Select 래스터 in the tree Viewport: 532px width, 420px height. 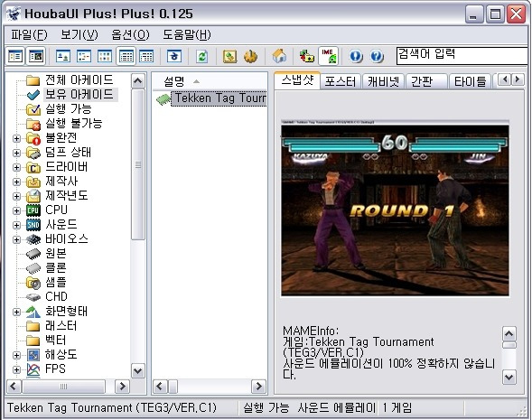[61, 326]
